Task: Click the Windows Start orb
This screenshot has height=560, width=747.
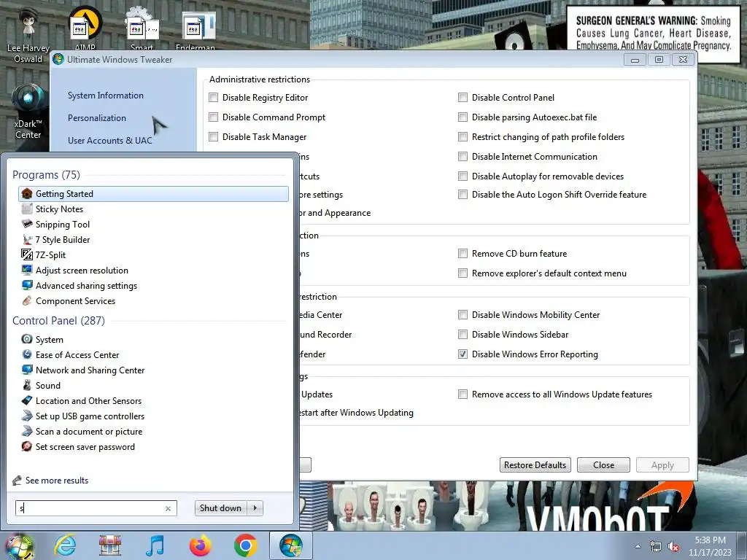Action: point(20,545)
